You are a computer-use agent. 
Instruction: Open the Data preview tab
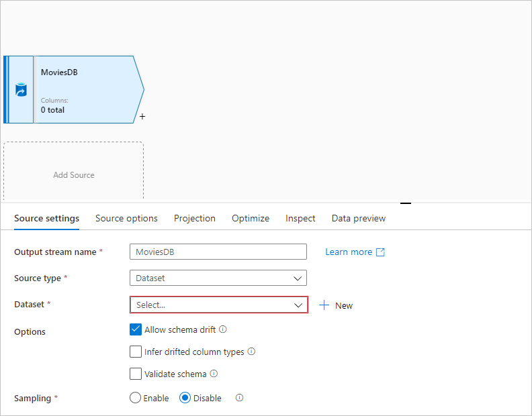(359, 219)
